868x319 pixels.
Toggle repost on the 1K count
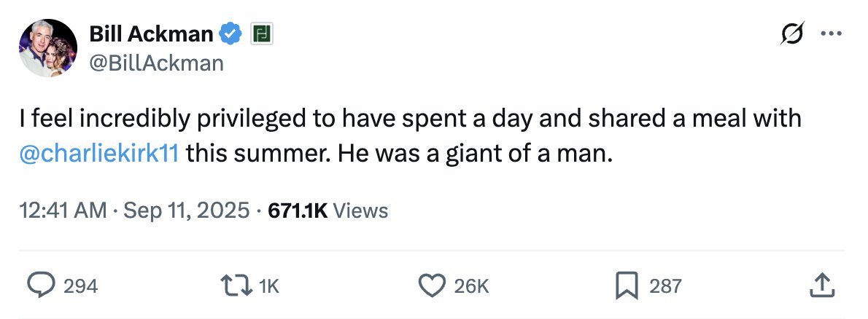[268, 286]
